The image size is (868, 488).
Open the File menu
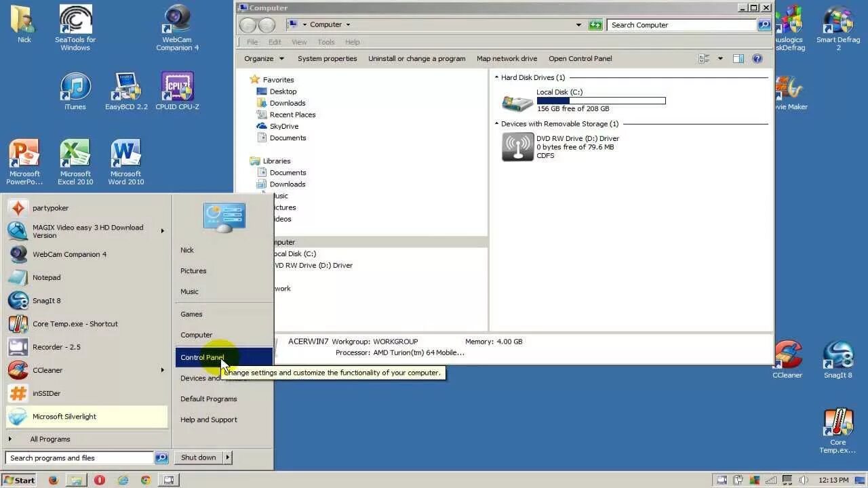click(252, 42)
